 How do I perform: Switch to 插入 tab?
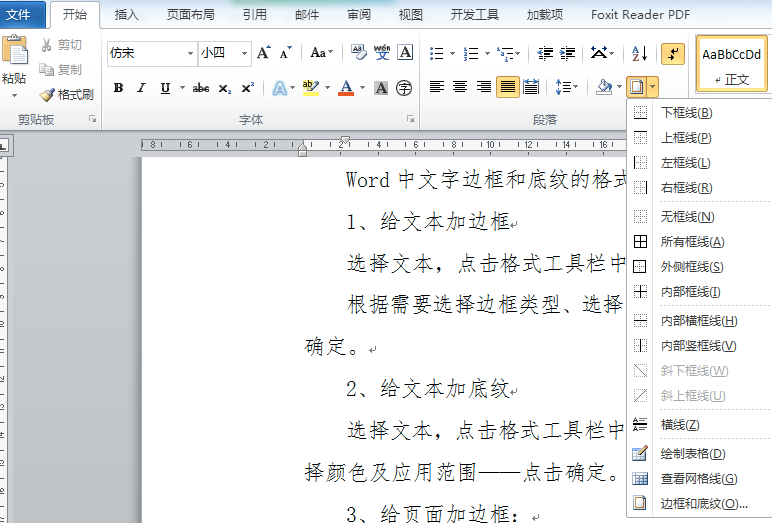coord(127,15)
